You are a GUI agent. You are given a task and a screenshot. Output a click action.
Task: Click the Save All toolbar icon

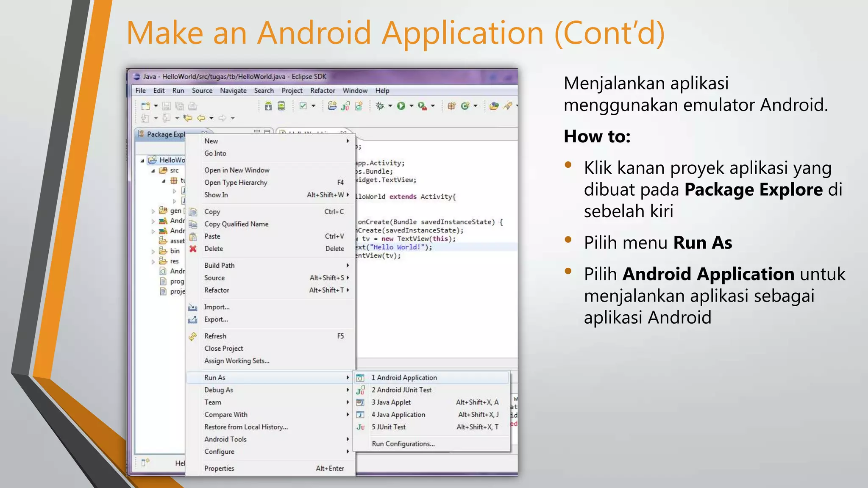(179, 106)
